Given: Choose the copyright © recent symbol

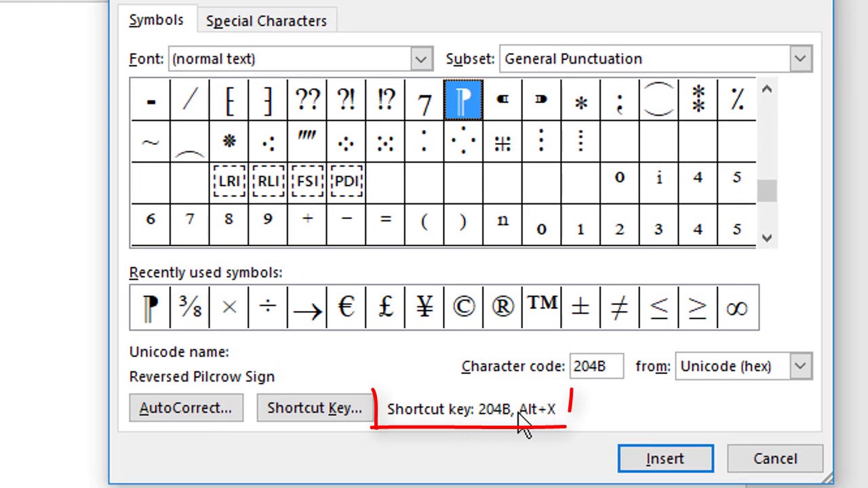Looking at the screenshot, I should (x=463, y=308).
